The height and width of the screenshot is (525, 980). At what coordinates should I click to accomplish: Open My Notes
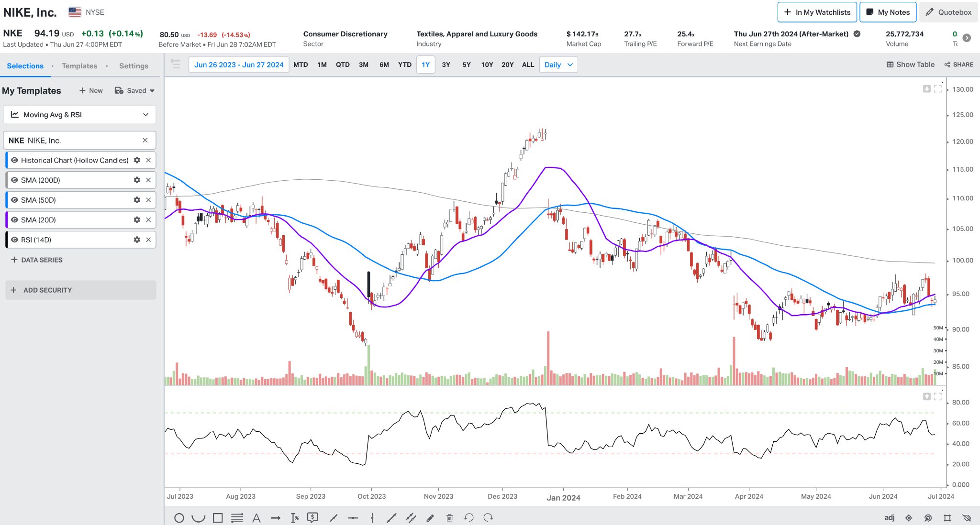[x=888, y=12]
